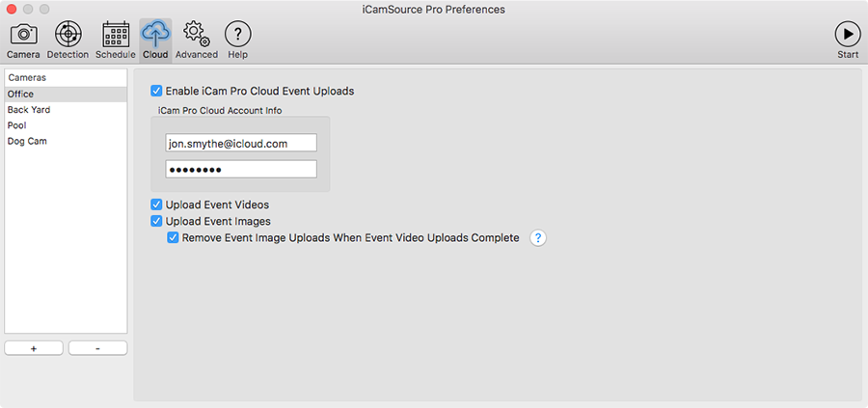Choose Dog Cam in cameras list
The height and width of the screenshot is (408, 868).
66,141
